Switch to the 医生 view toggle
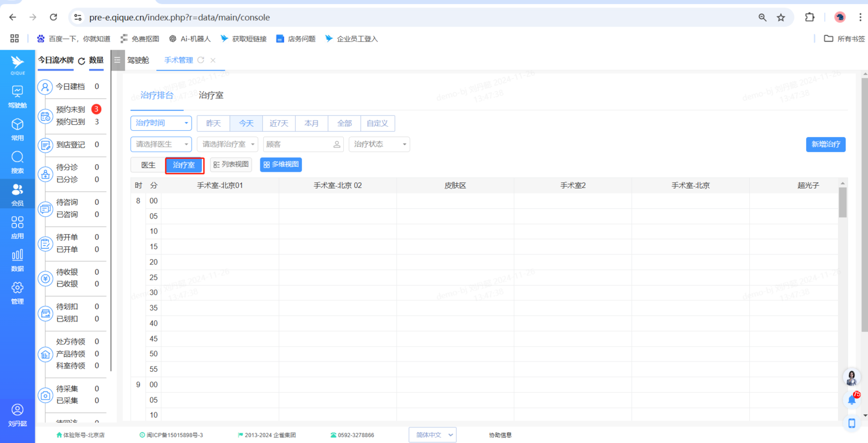Screen dimensions: 868x443 tap(148, 165)
